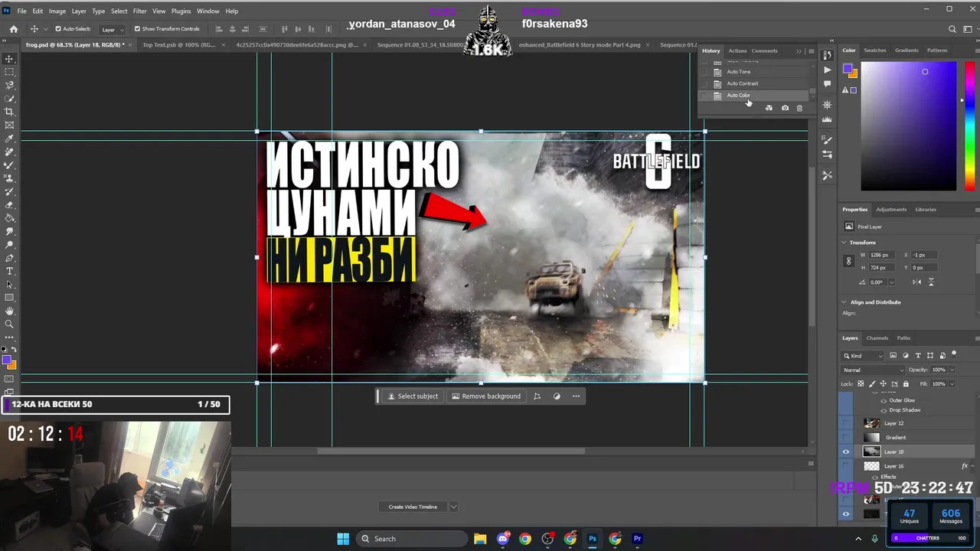Select the Eraser tool
Viewport: 980px width, 551px height.
click(10, 205)
